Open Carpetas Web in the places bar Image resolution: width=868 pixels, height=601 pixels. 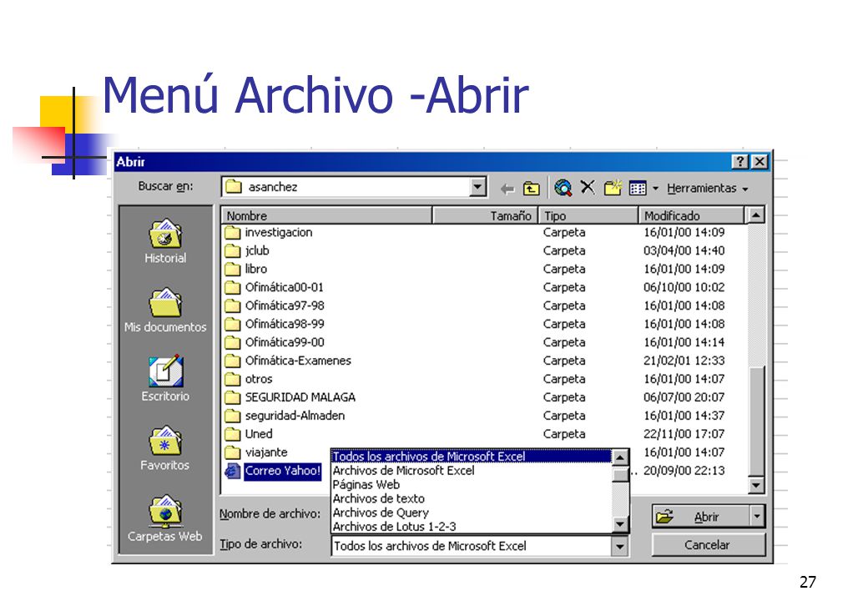[165, 518]
